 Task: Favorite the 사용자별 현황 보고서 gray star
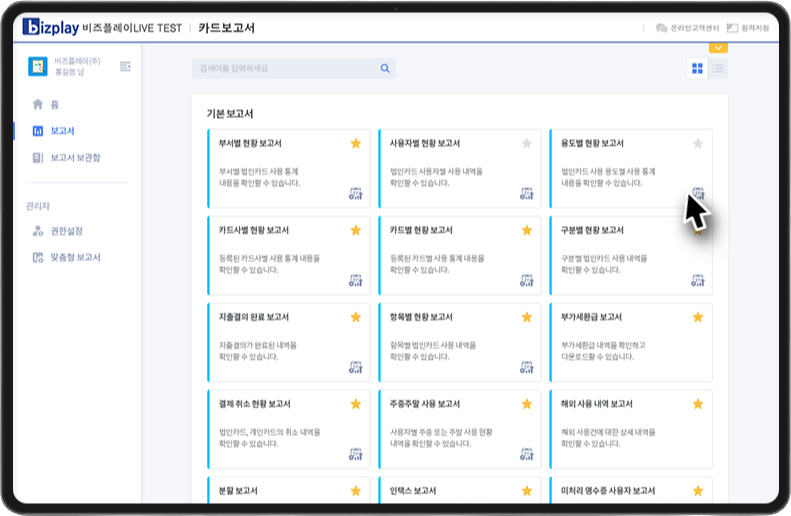tap(527, 143)
